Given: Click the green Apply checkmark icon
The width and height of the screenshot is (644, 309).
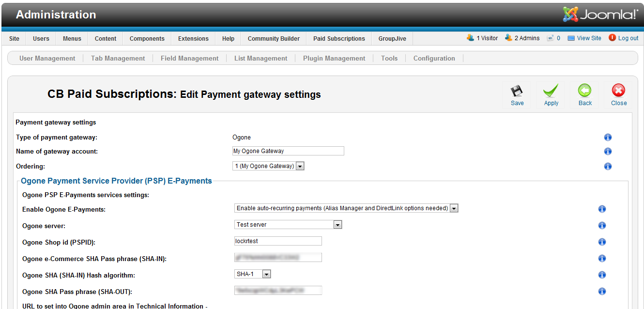Looking at the screenshot, I should click(x=551, y=91).
